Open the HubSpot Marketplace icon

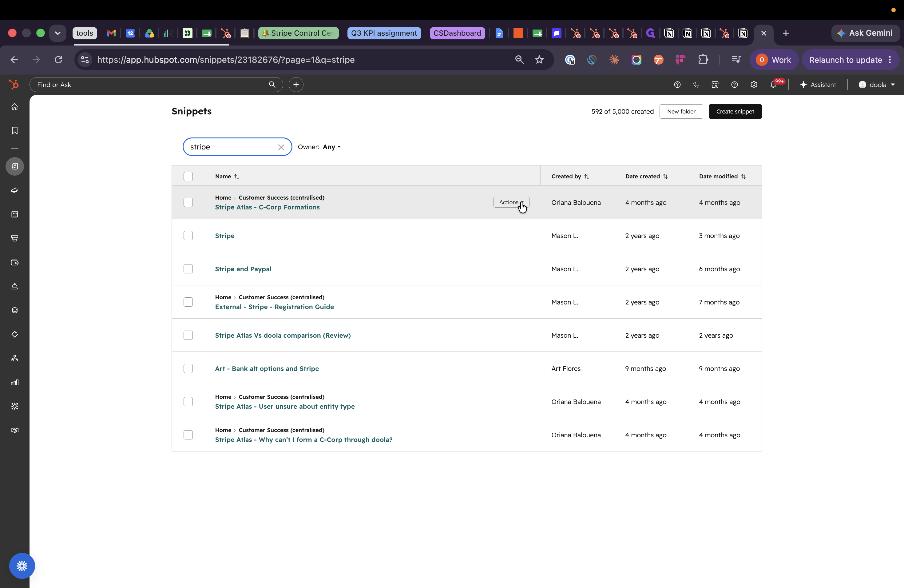click(x=715, y=85)
